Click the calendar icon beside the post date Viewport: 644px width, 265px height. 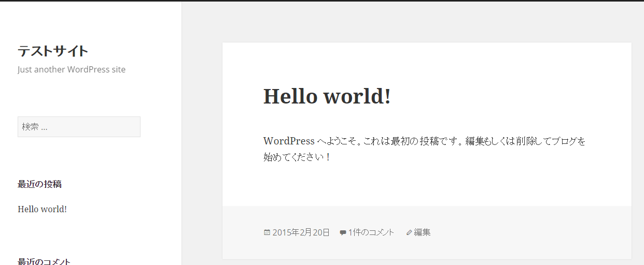click(267, 233)
